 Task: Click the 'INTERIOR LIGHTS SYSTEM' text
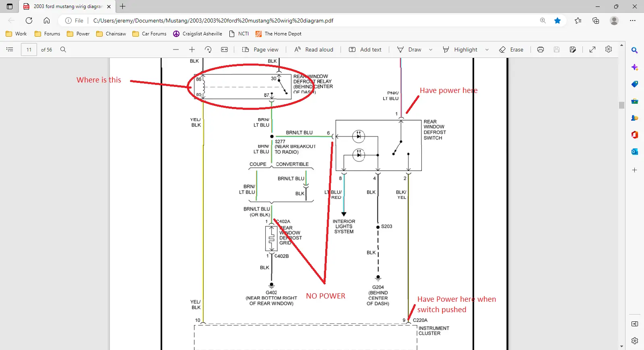coord(344,226)
